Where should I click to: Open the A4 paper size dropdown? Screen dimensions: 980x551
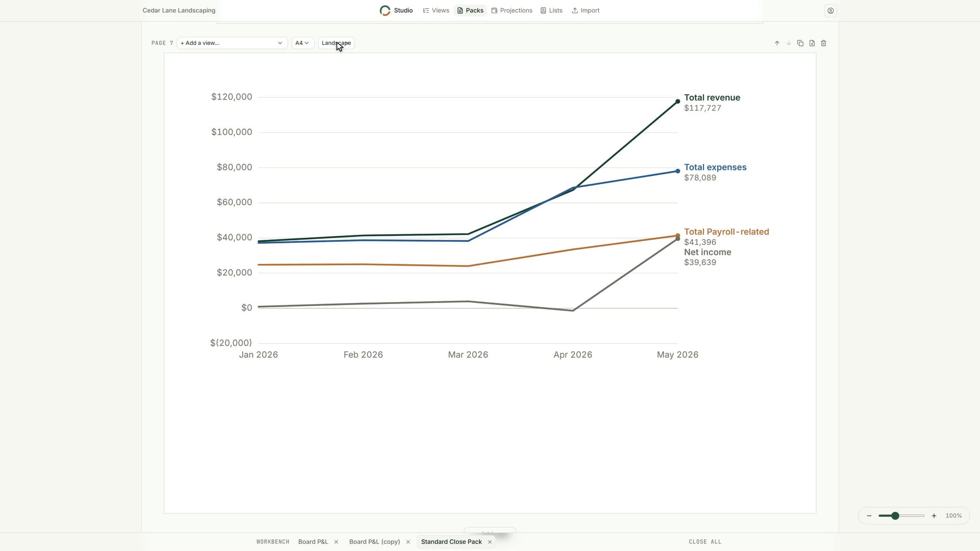click(x=302, y=43)
